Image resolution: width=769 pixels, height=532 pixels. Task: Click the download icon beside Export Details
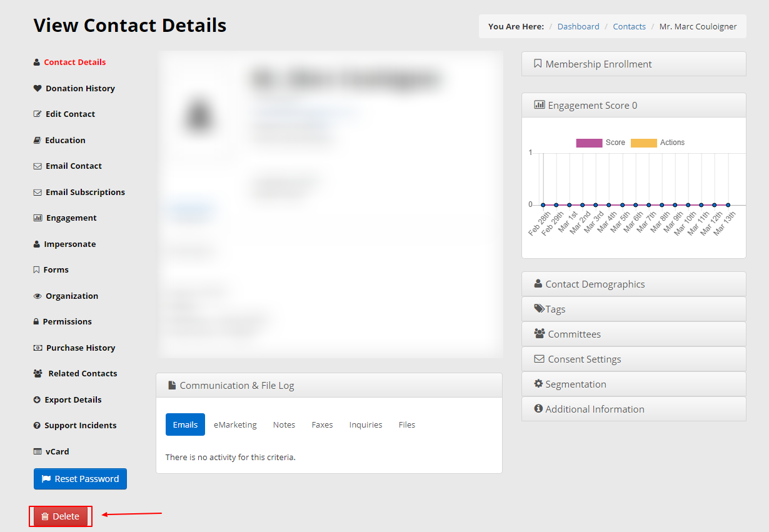[37, 400]
